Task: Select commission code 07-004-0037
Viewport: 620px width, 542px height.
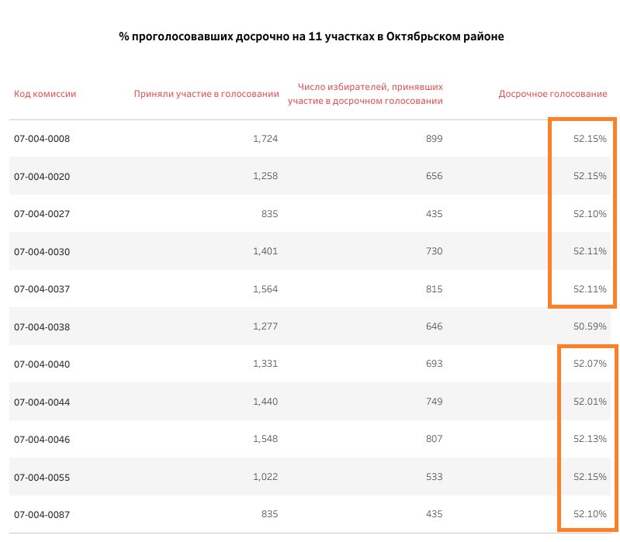Action: tap(42, 289)
